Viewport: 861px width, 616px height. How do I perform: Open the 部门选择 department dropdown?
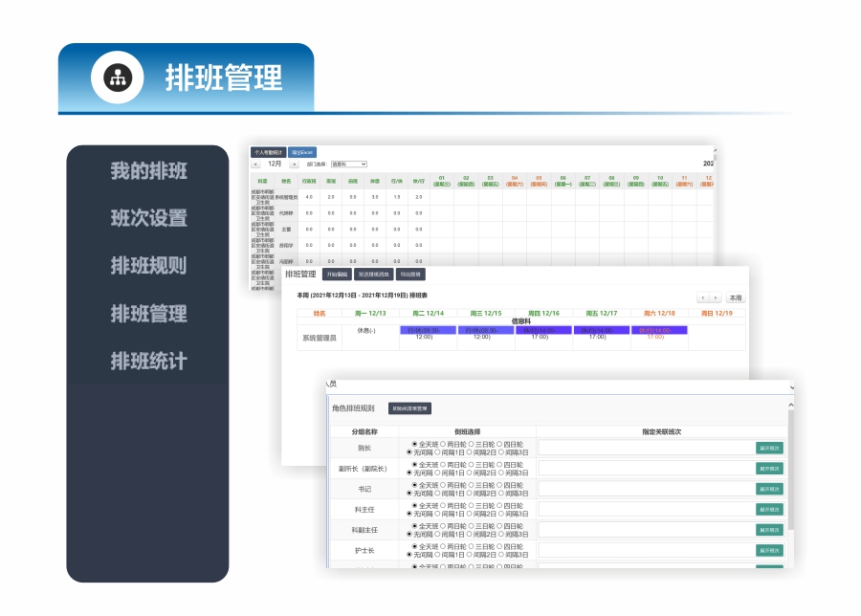coord(348,165)
